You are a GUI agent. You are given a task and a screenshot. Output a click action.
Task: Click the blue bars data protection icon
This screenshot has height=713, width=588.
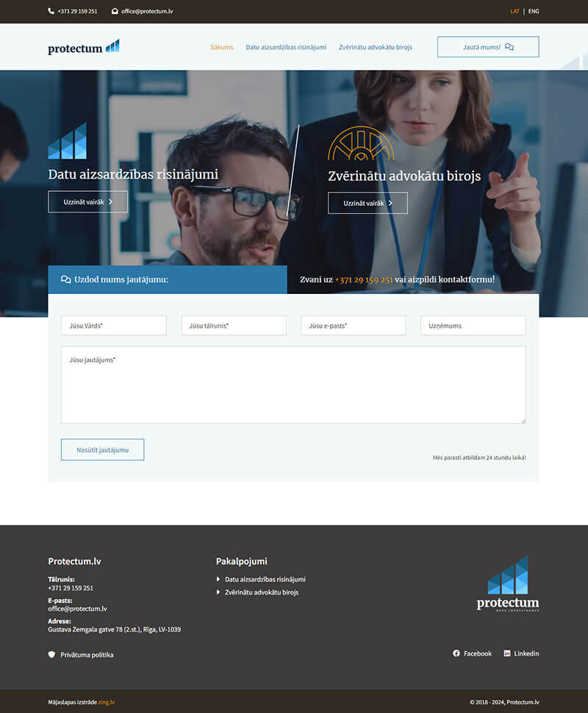tap(67, 141)
